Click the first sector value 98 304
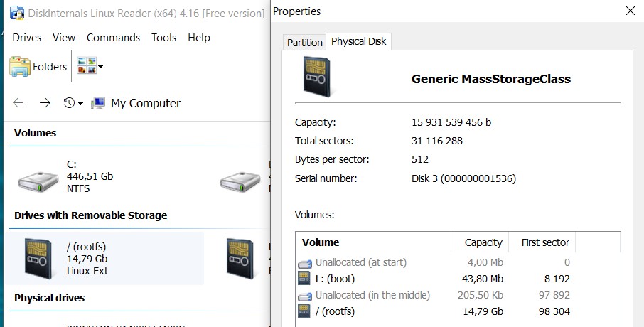 [x=554, y=312]
